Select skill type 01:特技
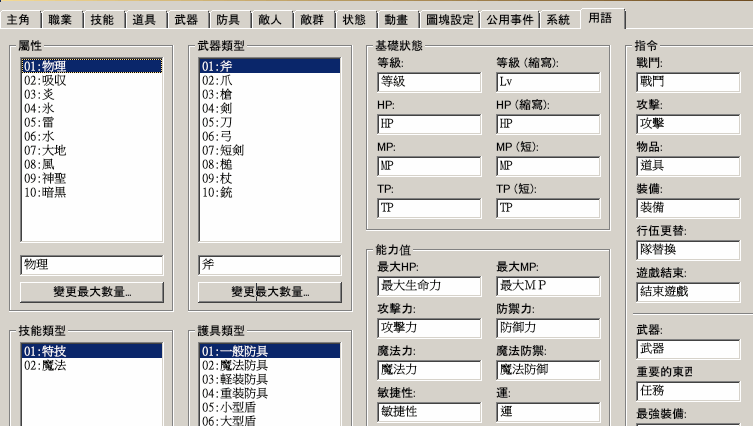 [x=92, y=351]
